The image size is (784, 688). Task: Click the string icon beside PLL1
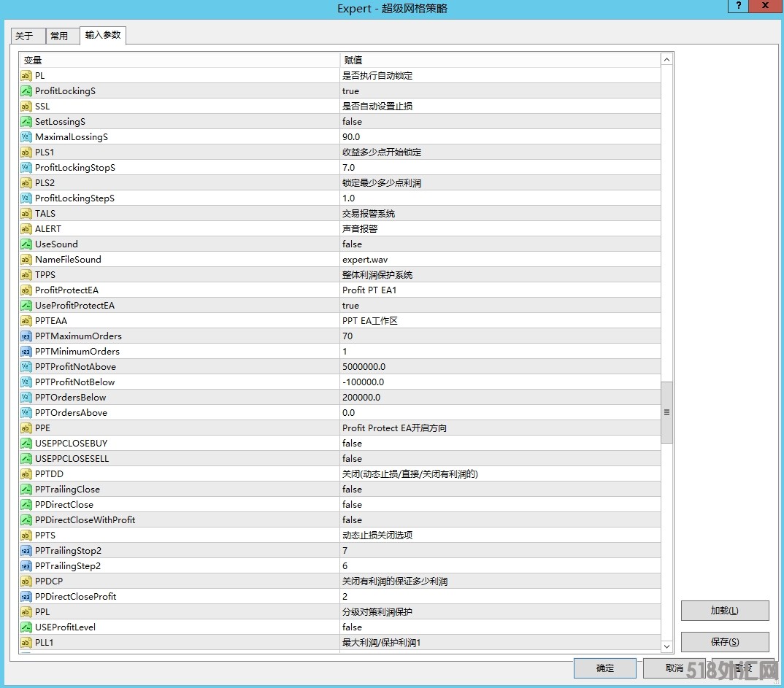pos(26,643)
